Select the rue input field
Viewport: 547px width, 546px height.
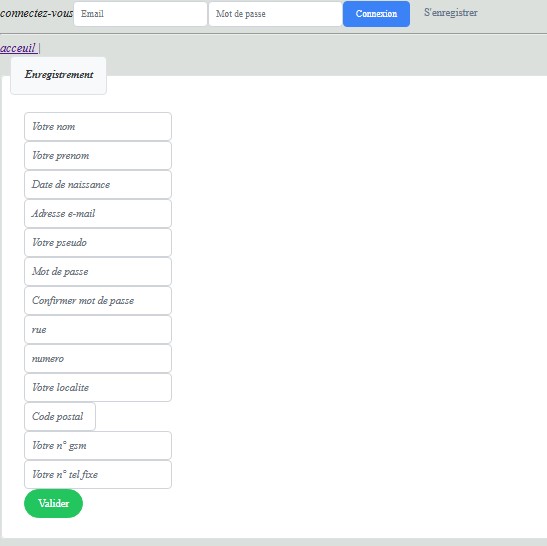pyautogui.click(x=98, y=329)
